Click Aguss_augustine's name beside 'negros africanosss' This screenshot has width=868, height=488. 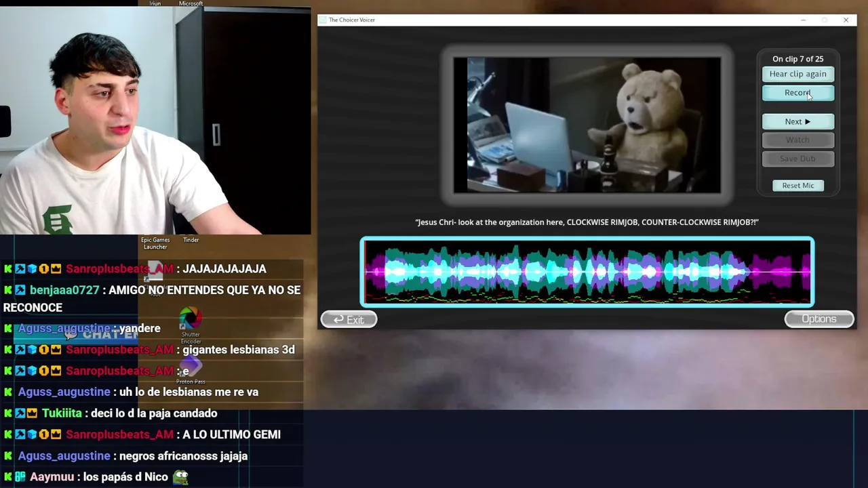[x=64, y=456]
